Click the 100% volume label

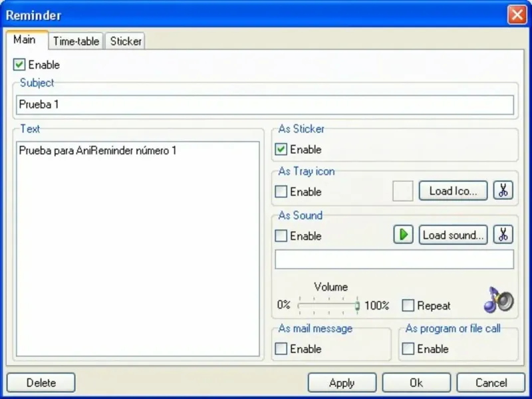376,306
